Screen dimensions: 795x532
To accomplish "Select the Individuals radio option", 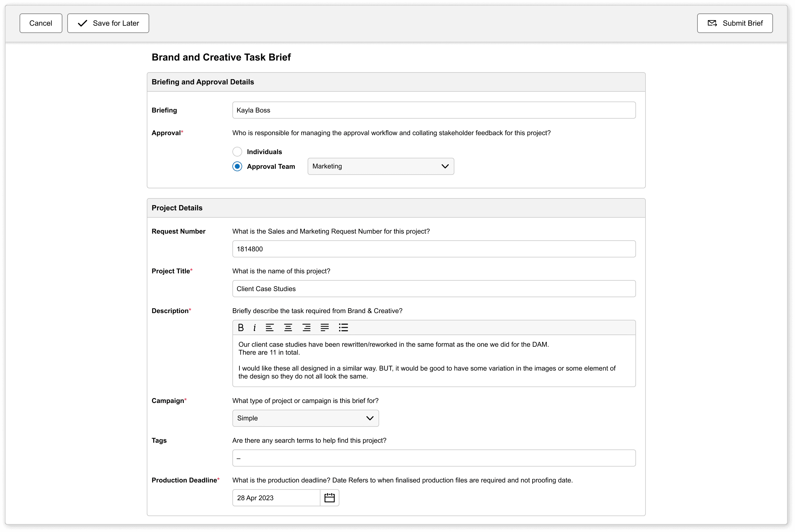I will 237,151.
